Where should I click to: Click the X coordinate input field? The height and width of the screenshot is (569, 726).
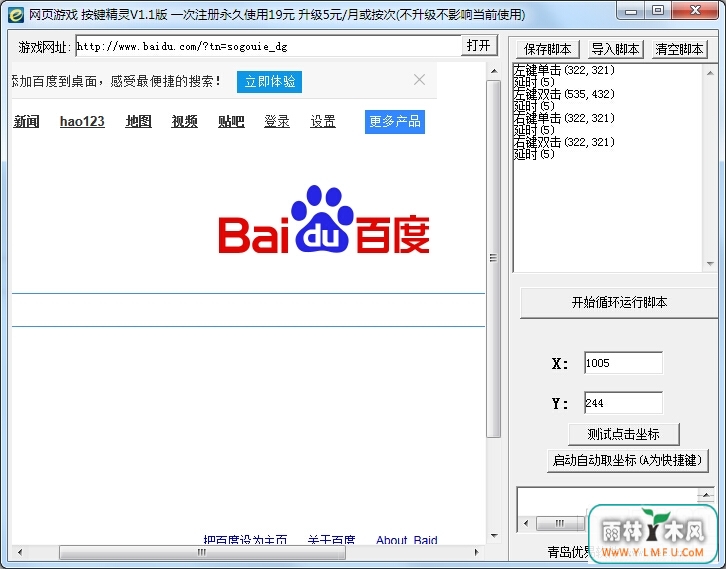pos(623,363)
